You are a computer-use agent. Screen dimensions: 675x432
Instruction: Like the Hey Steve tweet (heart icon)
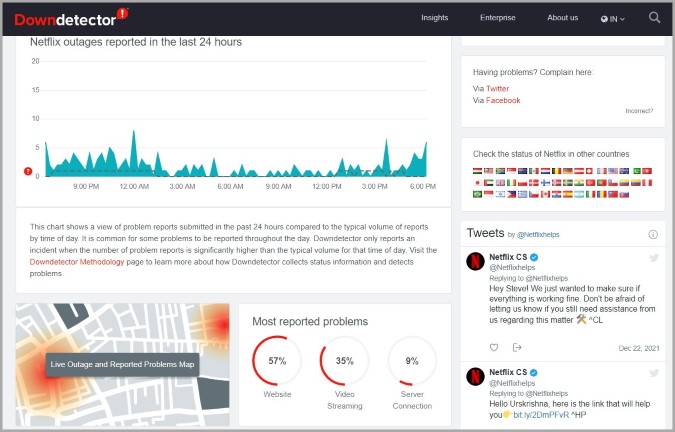(x=494, y=347)
